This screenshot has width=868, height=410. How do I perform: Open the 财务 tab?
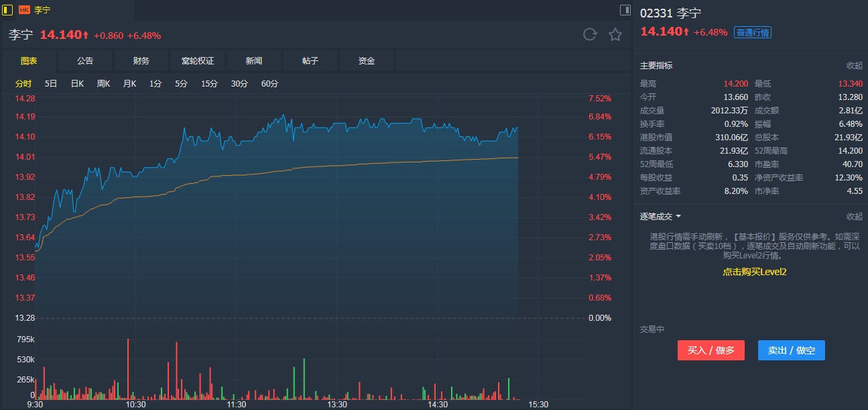pos(141,61)
